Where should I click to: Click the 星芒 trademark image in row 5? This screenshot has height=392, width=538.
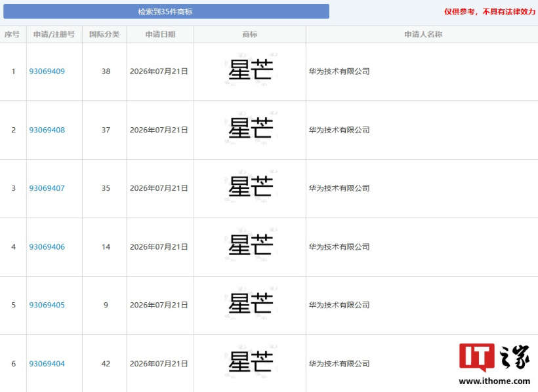point(251,304)
